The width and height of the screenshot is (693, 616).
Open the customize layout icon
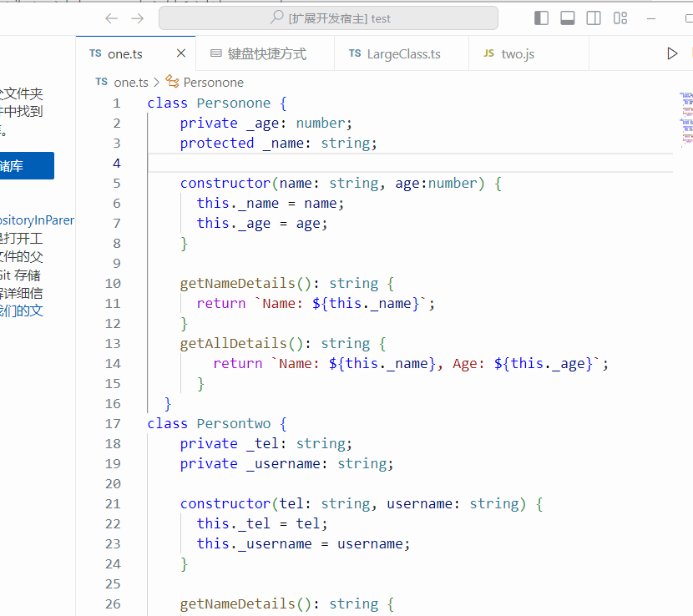(620, 18)
